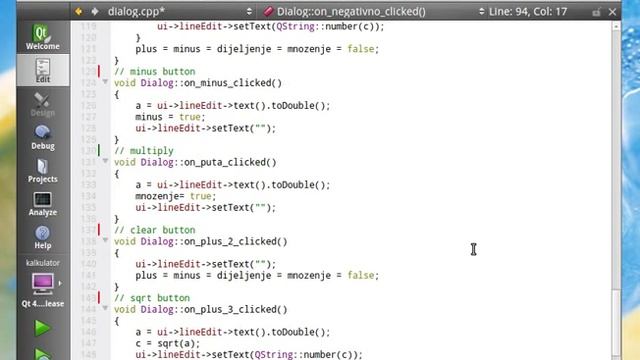Open kalkulator build target selector
The height and width of the screenshot is (360, 640).
(43, 284)
